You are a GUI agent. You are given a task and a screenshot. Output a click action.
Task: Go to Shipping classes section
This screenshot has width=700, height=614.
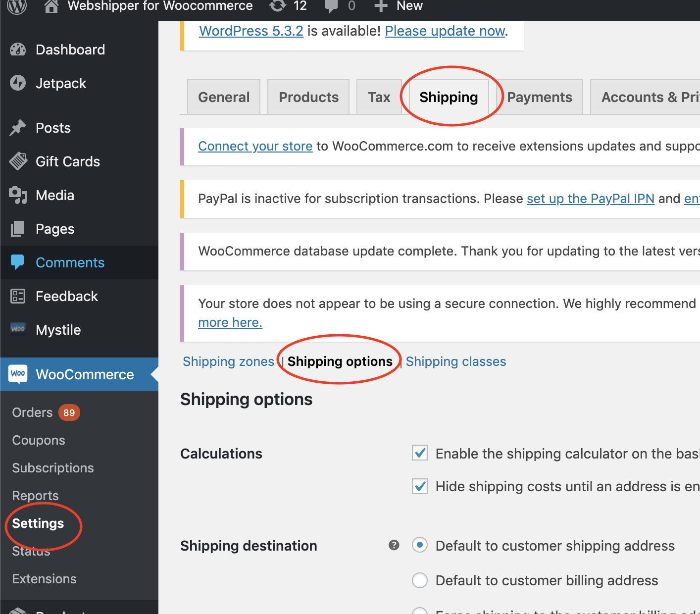click(x=456, y=361)
